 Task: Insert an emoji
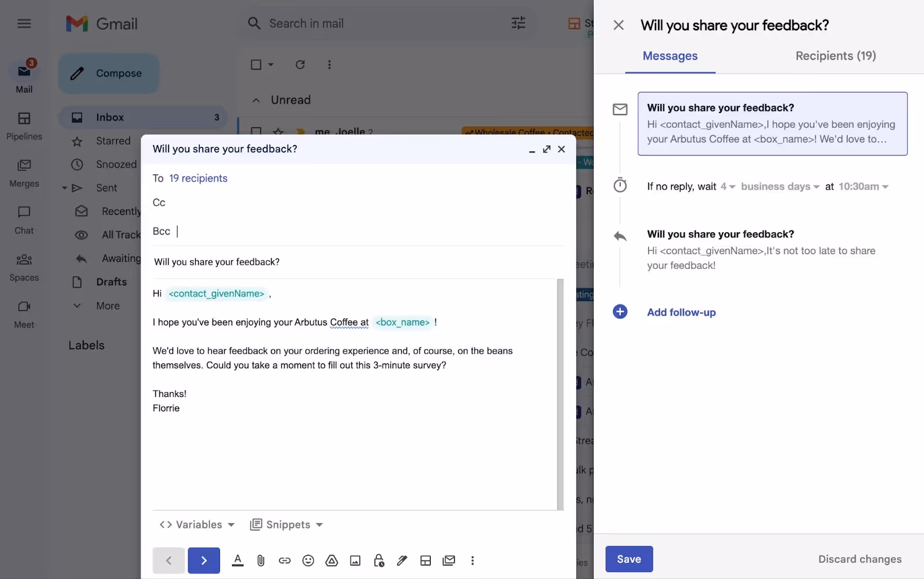tap(308, 561)
